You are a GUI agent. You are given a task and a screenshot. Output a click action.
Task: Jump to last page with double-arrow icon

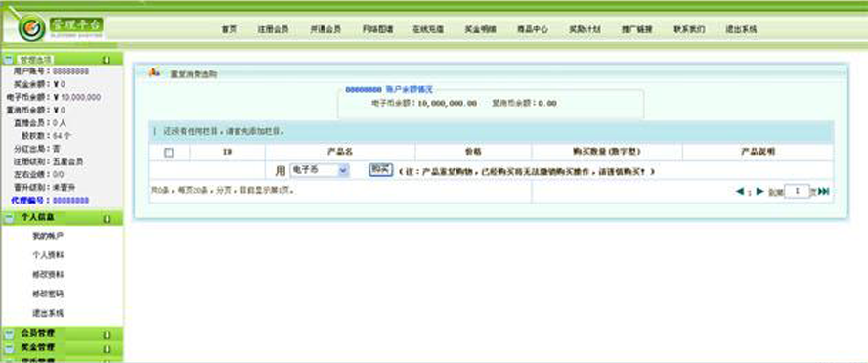point(824,191)
